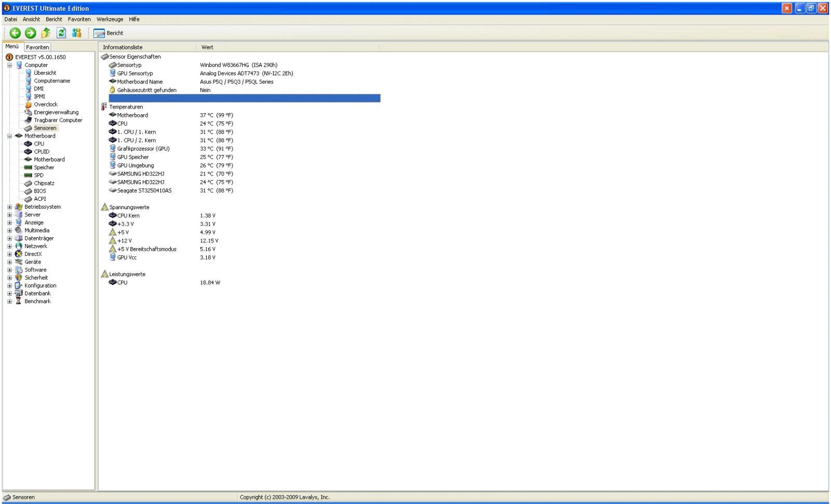Select Übersicht in the tree
This screenshot has width=831, height=504.
pyautogui.click(x=45, y=73)
